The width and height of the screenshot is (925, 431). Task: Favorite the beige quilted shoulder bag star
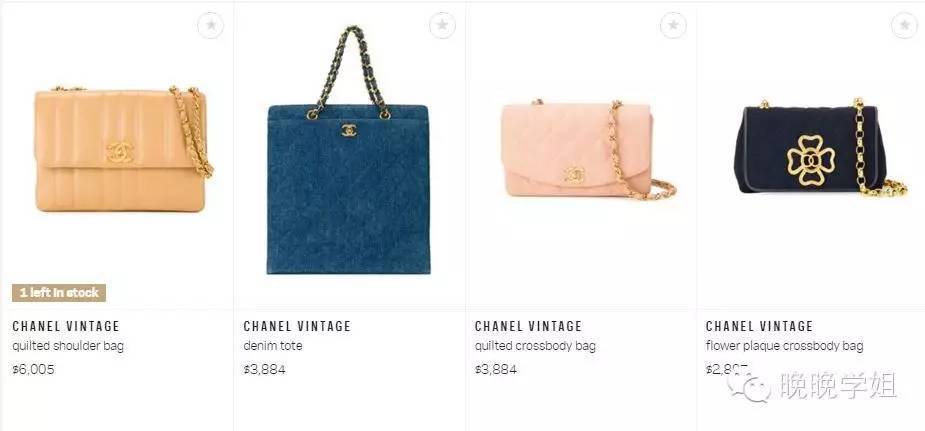(x=211, y=25)
